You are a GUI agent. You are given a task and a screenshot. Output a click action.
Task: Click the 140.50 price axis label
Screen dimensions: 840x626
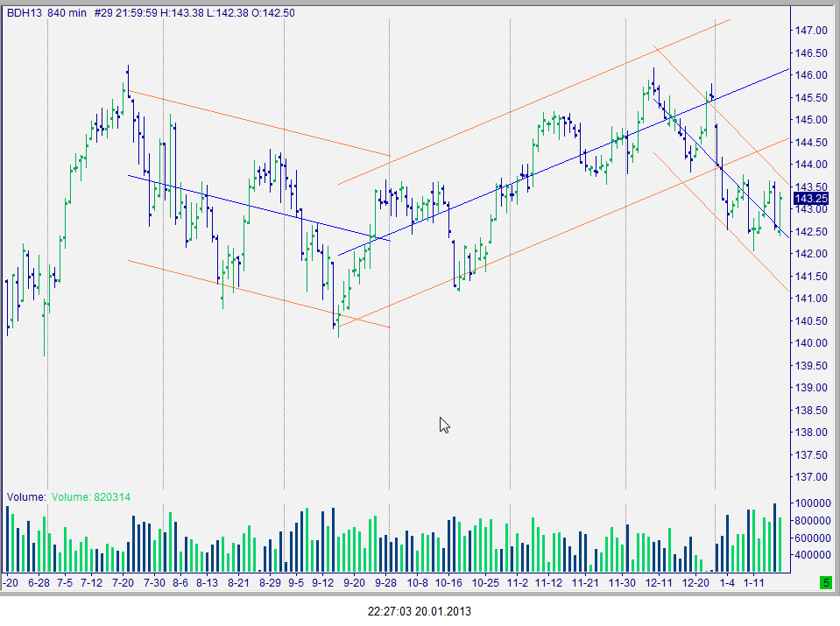pos(811,320)
